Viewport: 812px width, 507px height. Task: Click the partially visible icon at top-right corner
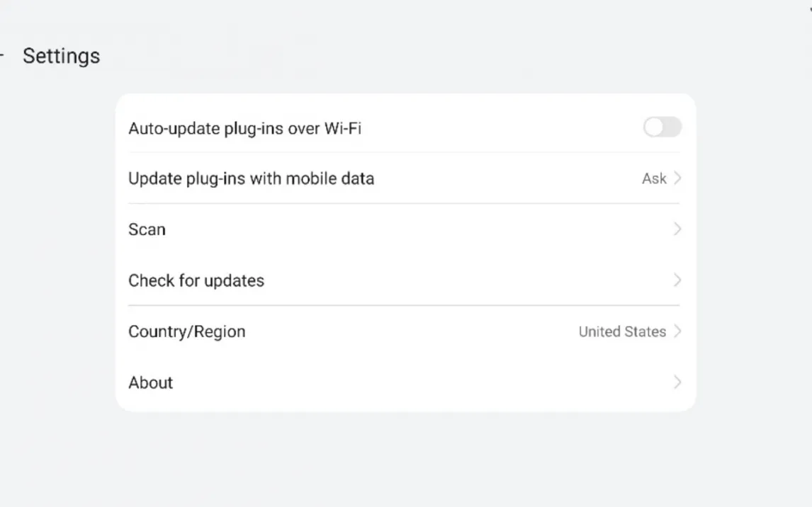click(810, 8)
